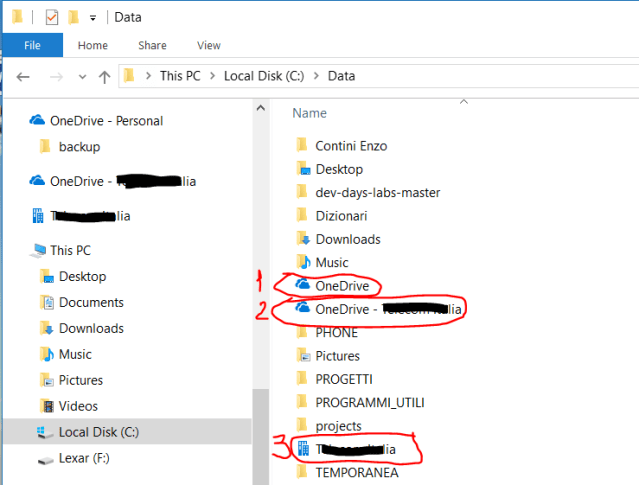The height and width of the screenshot is (485, 639).
Task: Open the File menu tab
Action: pyautogui.click(x=32, y=45)
